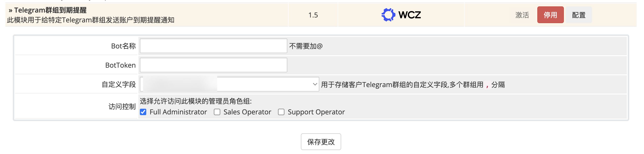Click the 访问控制 row label

122,107
